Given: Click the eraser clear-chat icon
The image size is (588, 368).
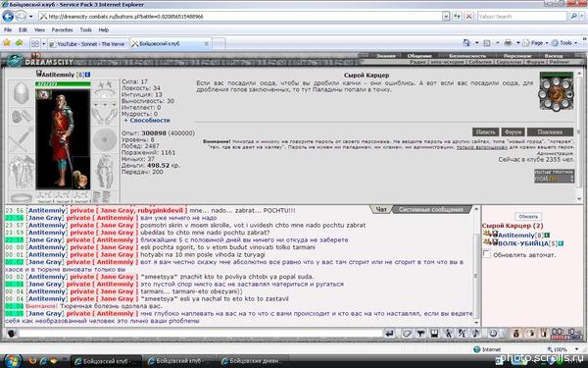Looking at the screenshot, I should click(407, 333).
